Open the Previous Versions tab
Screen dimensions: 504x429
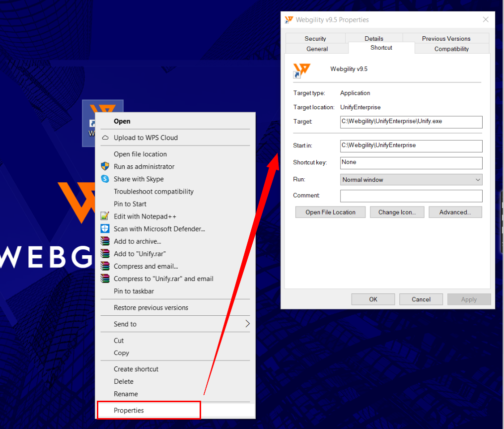(x=446, y=39)
